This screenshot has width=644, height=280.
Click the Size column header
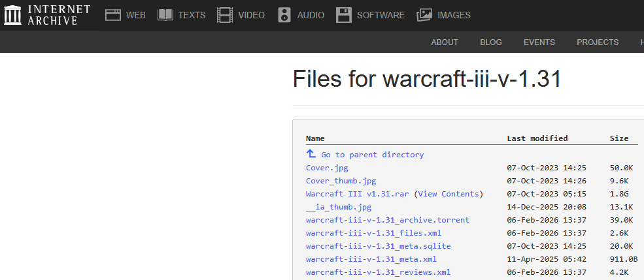tap(619, 138)
